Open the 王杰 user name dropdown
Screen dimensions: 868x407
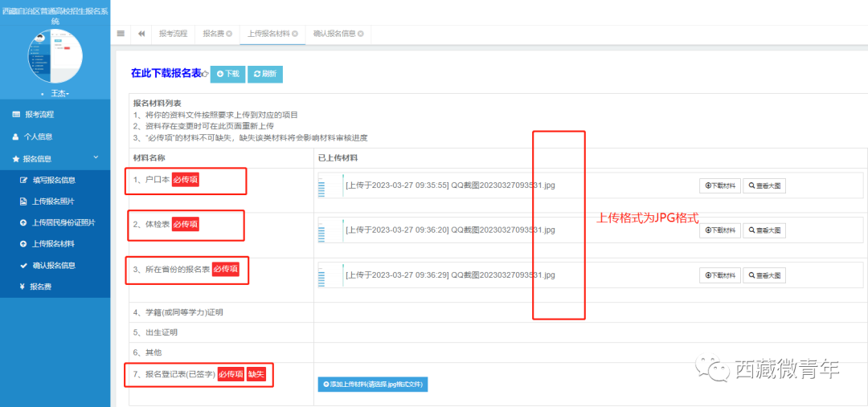[x=55, y=94]
